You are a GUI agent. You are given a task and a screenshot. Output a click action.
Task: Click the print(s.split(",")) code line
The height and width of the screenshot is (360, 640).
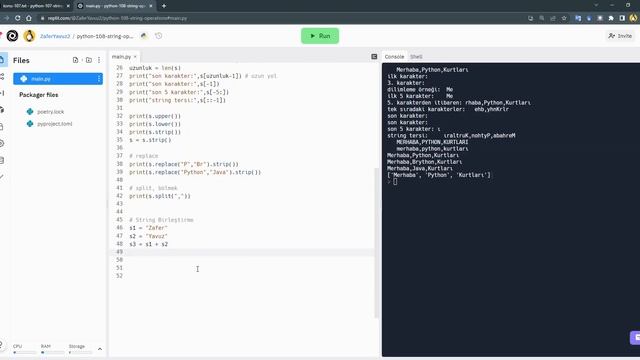(160, 196)
